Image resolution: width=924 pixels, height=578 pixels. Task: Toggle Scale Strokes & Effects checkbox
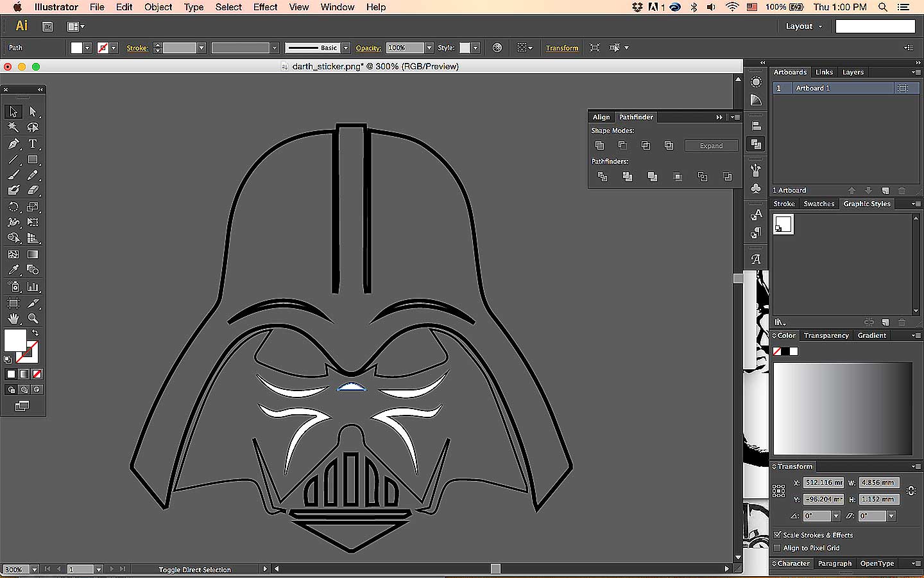pos(777,534)
